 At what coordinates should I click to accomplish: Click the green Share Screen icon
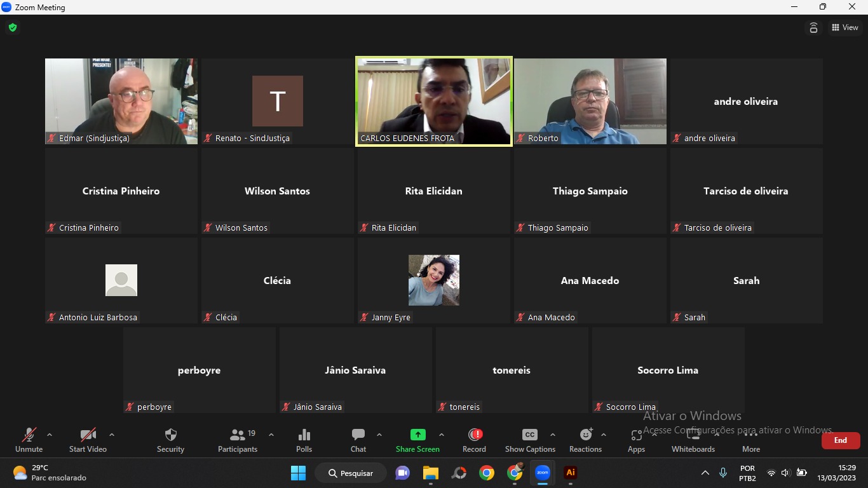[417, 435]
